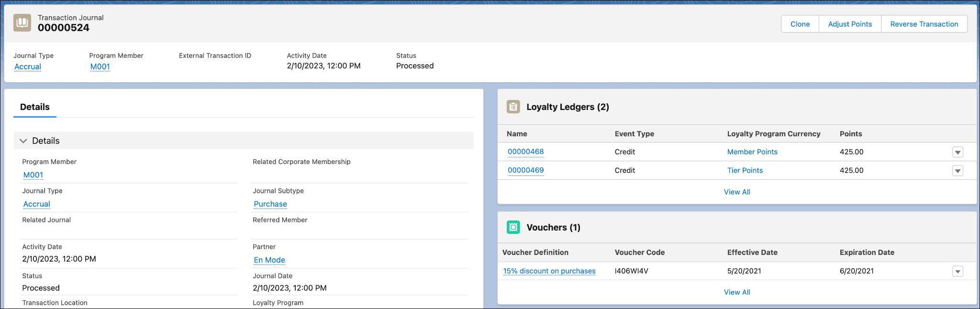
Task: Click the Processed status in header
Action: coord(415,66)
